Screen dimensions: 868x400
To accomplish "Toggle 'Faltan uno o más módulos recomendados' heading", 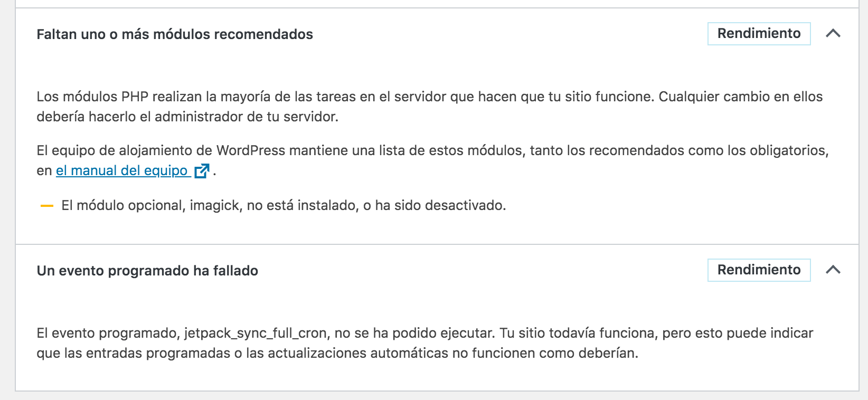I will (175, 34).
